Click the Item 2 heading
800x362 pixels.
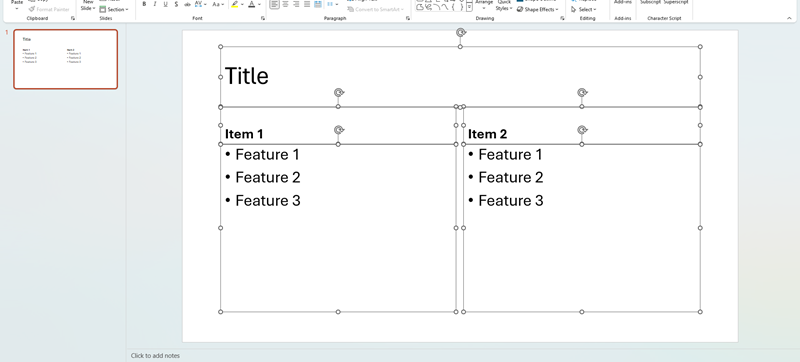[487, 134]
